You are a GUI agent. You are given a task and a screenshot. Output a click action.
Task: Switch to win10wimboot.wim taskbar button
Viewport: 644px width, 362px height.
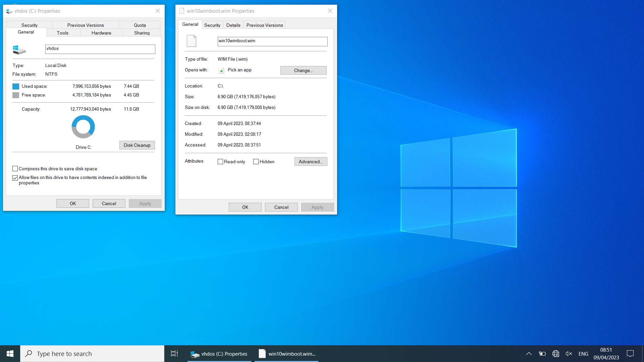tap(286, 354)
